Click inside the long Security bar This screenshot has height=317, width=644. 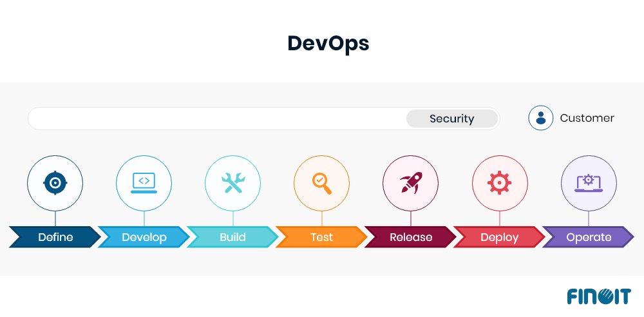pyautogui.click(x=263, y=119)
